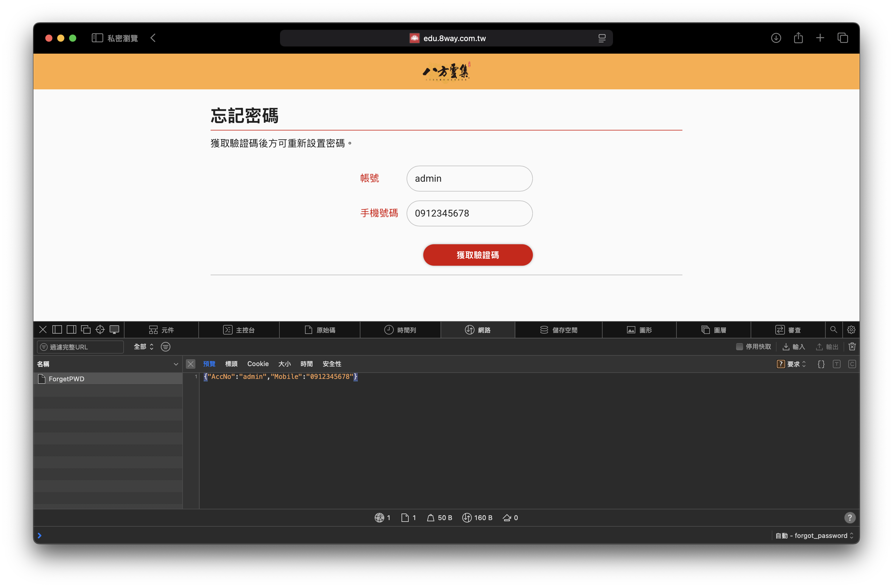Close the request detail pane X button
Viewport: 893px width, 588px height.
(x=191, y=364)
